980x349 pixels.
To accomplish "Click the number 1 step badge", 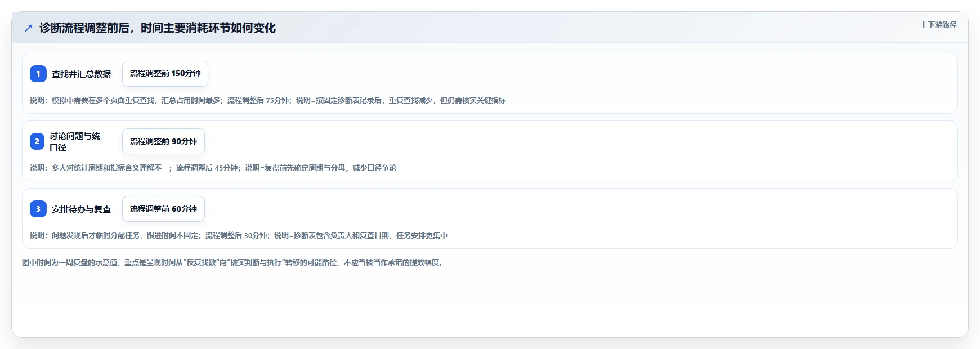I will coord(38,74).
